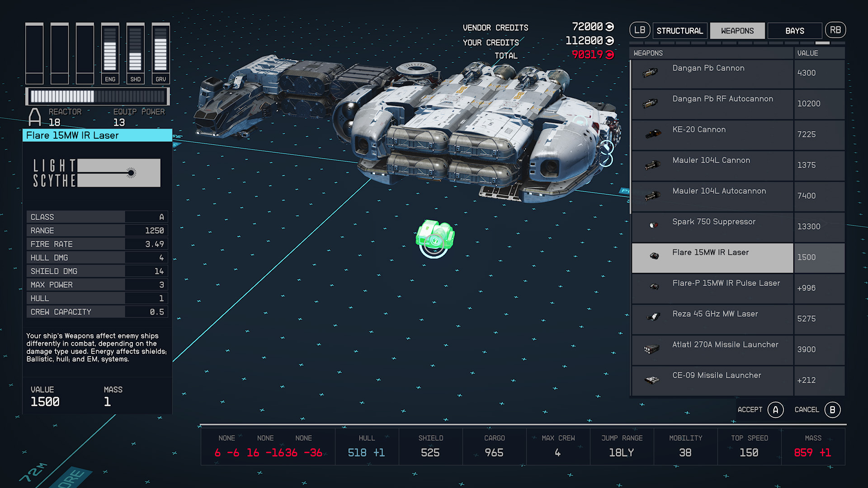868x488 pixels.
Task: Click the green highlighted laser module
Action: click(x=435, y=235)
